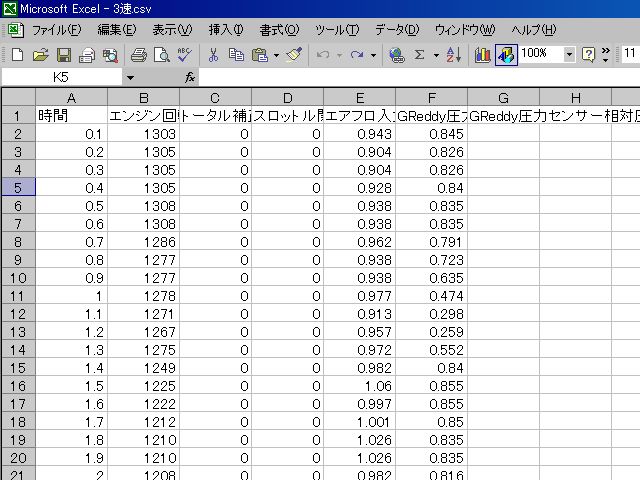Image resolution: width=640 pixels, height=480 pixels.
Task: Select column C header
Action: [x=216, y=98]
